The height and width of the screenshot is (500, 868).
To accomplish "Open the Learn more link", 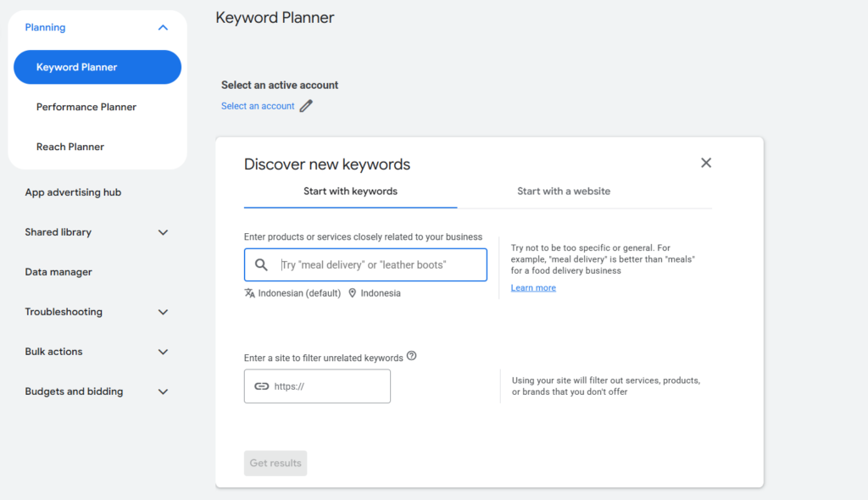I will [x=533, y=287].
